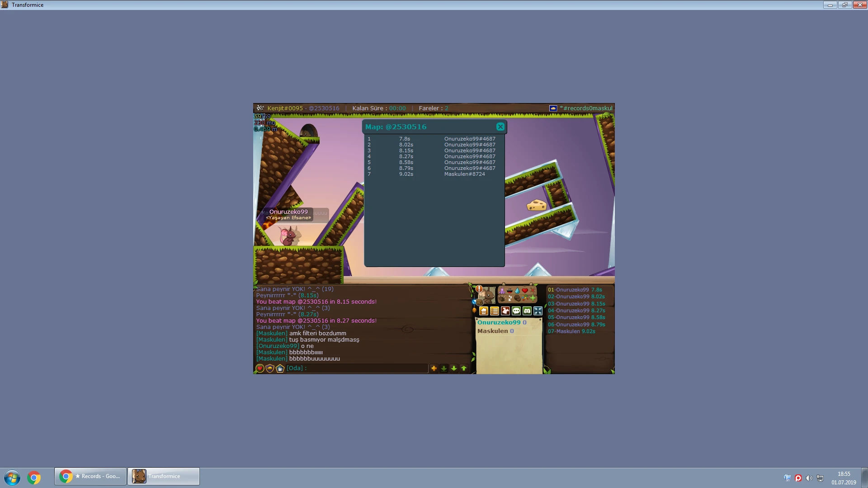
Task: Click chat line 'You beat map @2530516 in 8.15 seconds!'
Action: (316, 302)
